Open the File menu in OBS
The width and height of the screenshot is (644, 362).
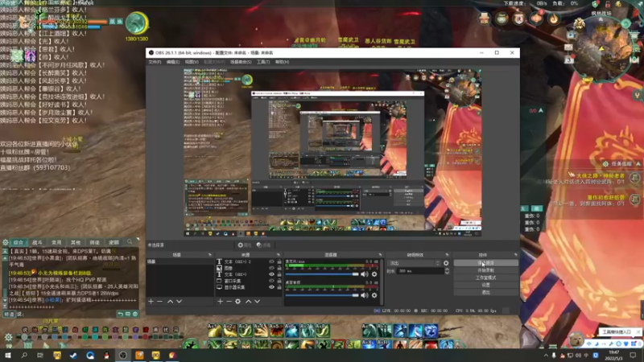click(155, 62)
